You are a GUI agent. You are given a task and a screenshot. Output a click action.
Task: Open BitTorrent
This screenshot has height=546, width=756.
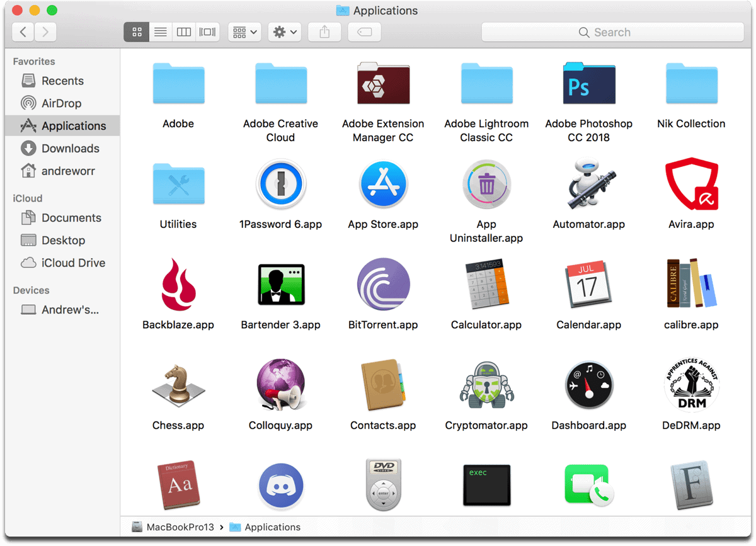point(383,284)
